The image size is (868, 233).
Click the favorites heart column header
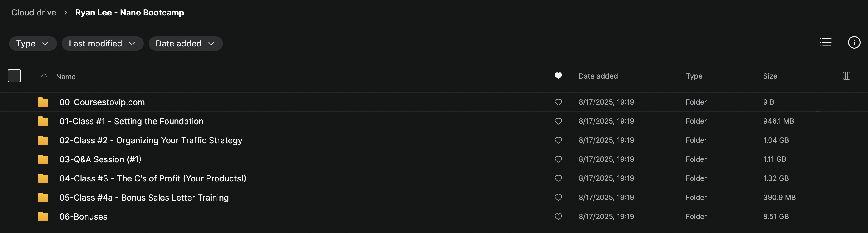pyautogui.click(x=558, y=76)
